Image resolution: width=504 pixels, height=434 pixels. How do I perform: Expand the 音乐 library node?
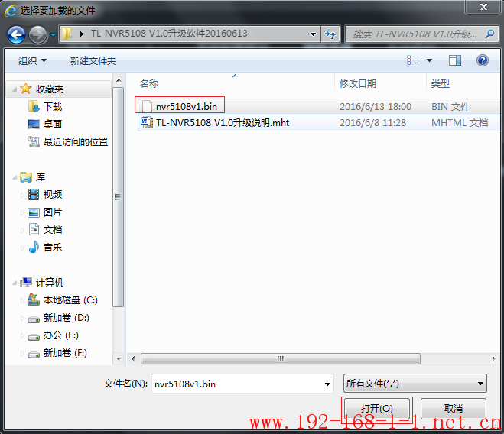[22, 248]
